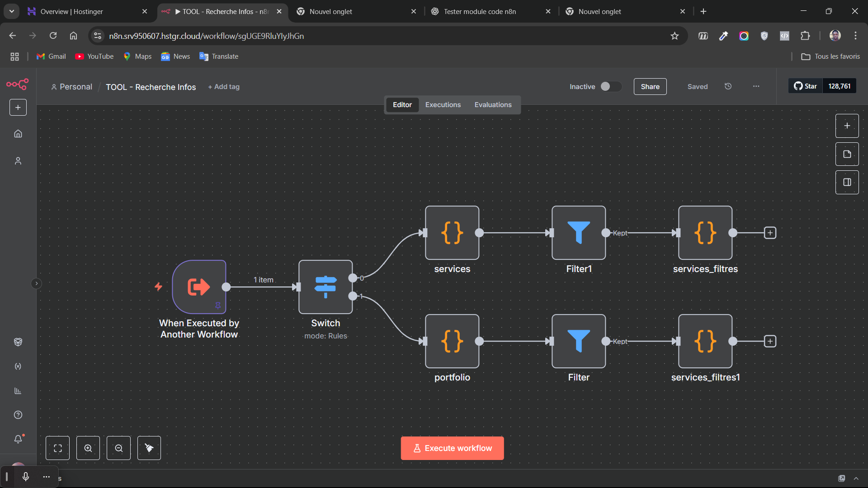Expand the left sidebar chevron

pos(37,283)
